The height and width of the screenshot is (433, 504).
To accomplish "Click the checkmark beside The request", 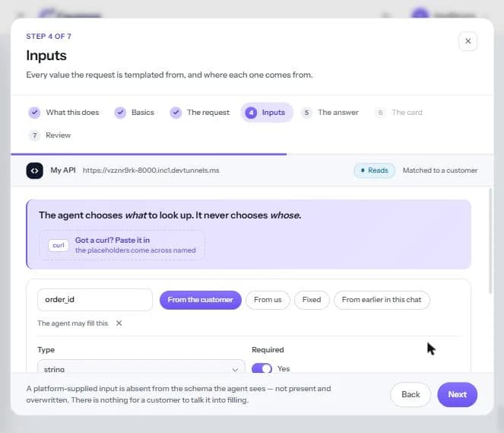I will coord(176,113).
